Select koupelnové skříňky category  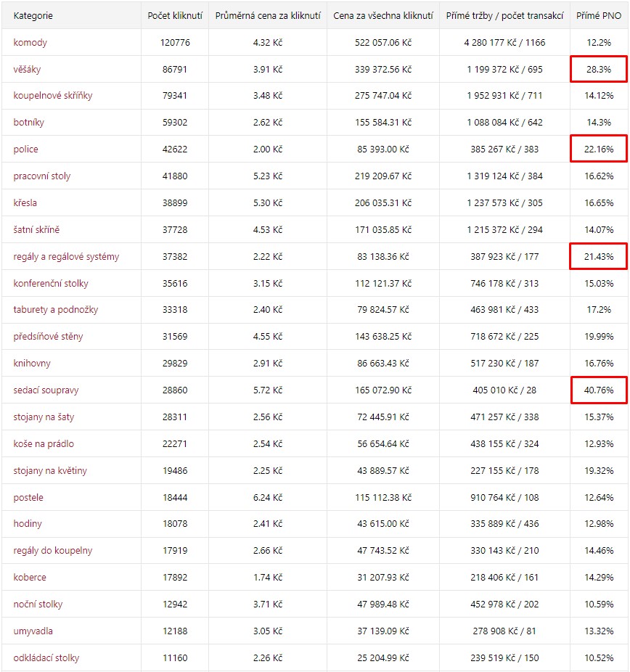53,96
